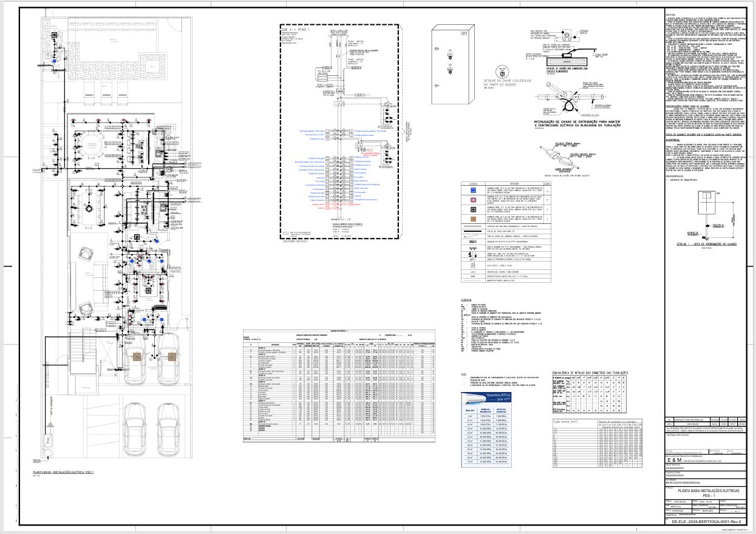The image size is (756, 534).
Task: Click the pink luminaire symbol in the legend
Action: 472,201
